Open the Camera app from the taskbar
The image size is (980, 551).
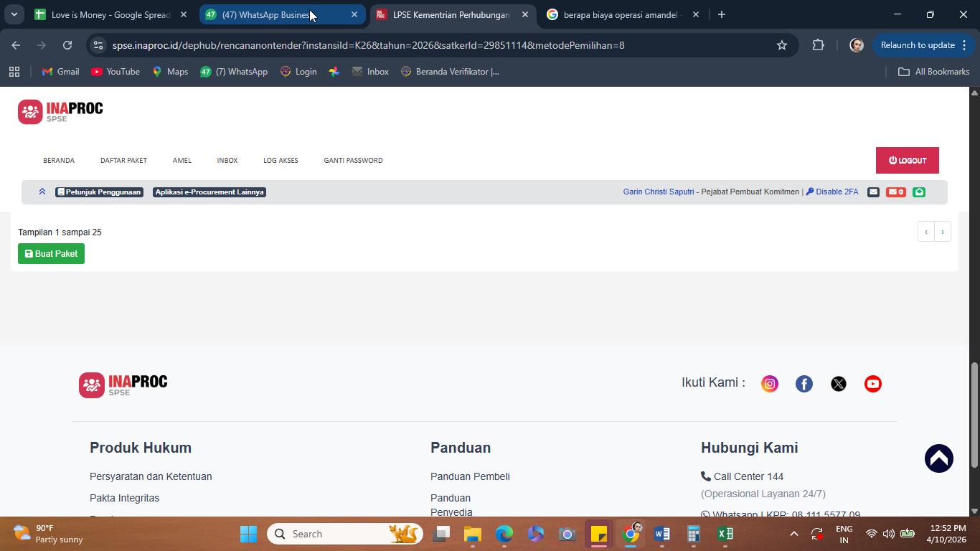(567, 534)
